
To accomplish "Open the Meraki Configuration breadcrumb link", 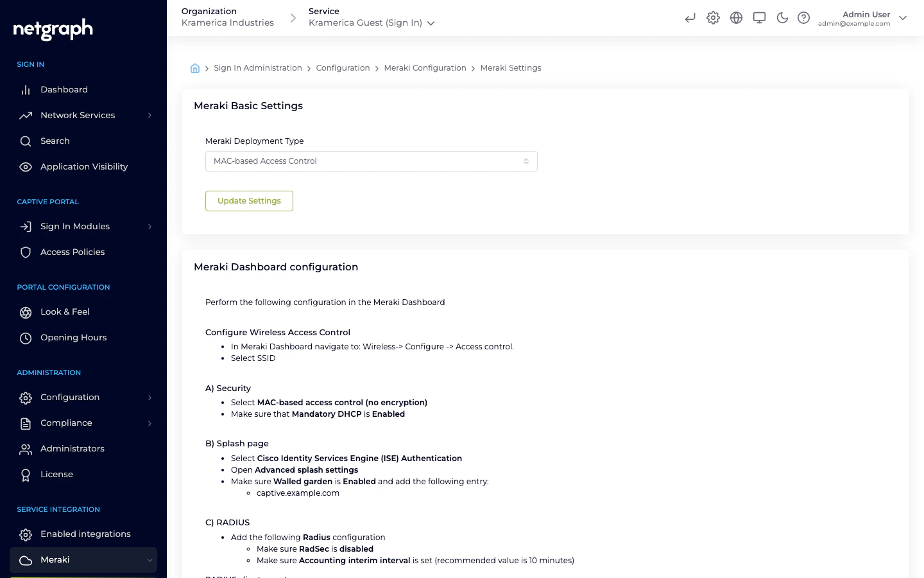I will pos(425,67).
